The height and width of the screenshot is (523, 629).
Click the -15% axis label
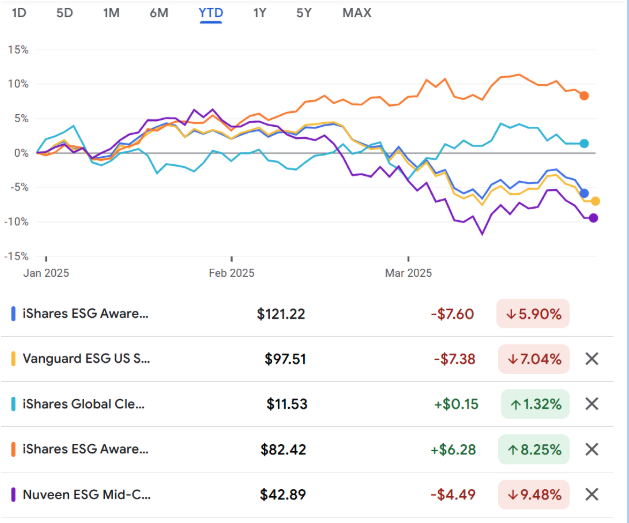(x=16, y=256)
